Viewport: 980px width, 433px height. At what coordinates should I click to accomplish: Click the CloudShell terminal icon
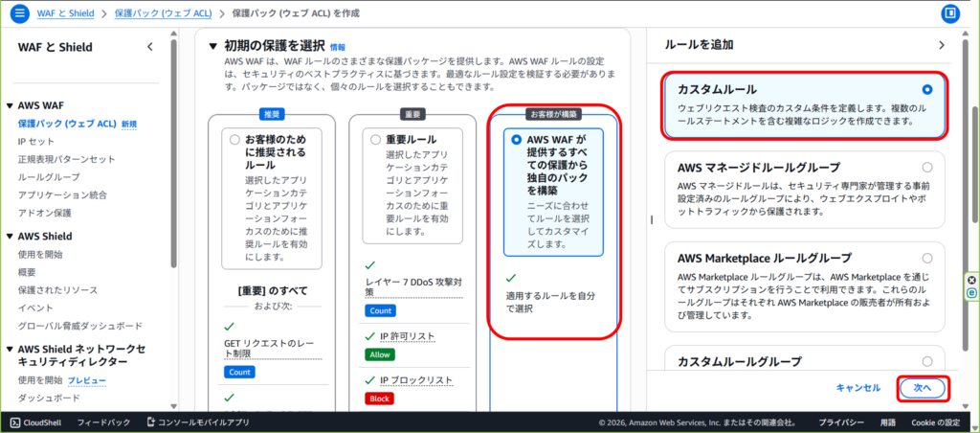click(x=15, y=422)
